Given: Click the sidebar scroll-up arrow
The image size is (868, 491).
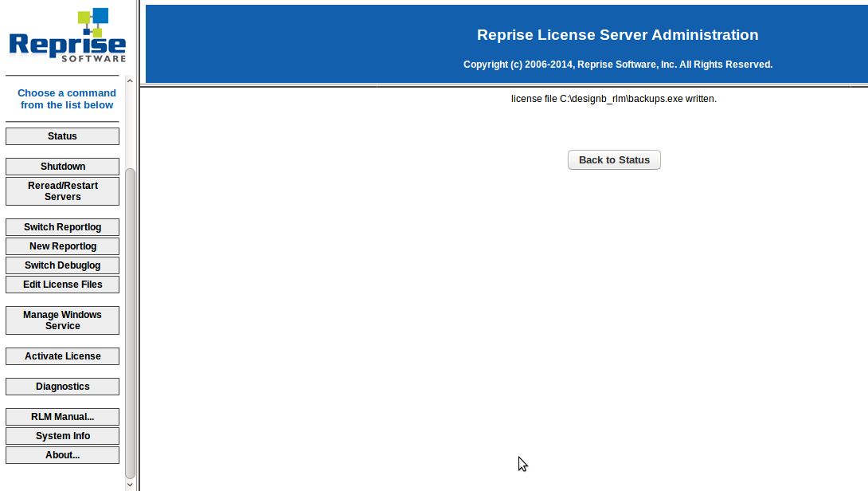Looking at the screenshot, I should pos(130,81).
